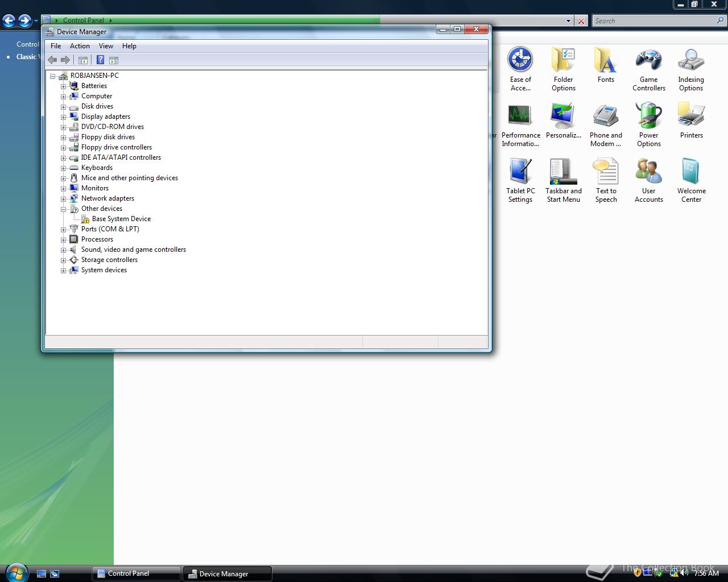Open the Ease of Access icon
728x582 pixels.
pyautogui.click(x=520, y=69)
